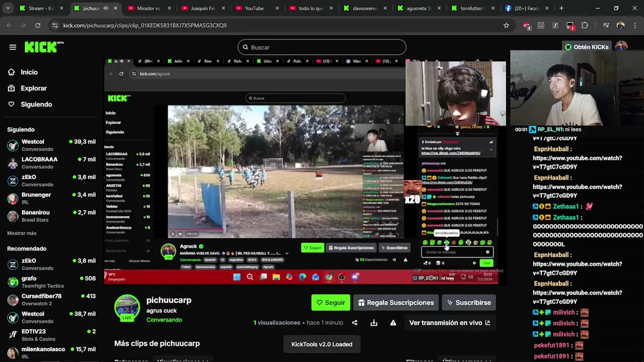Expand Mostrar más in followed list

pyautogui.click(x=22, y=233)
